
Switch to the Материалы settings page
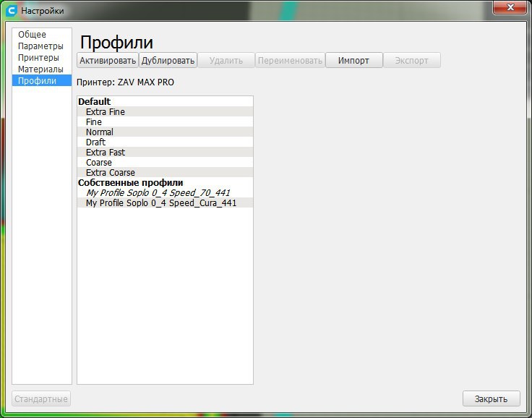[42, 69]
